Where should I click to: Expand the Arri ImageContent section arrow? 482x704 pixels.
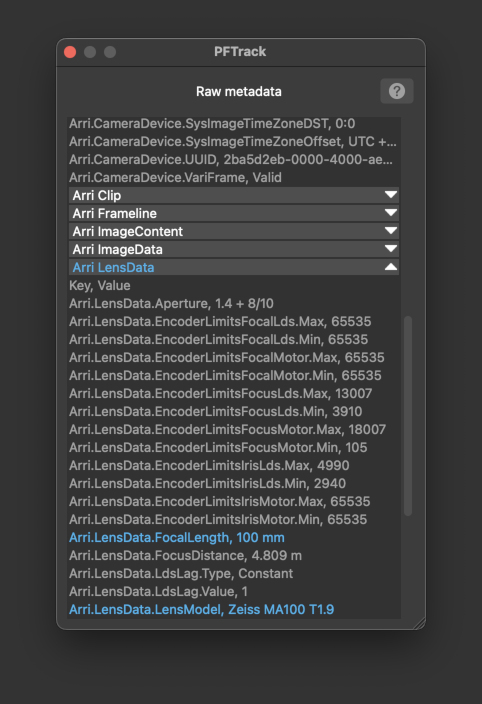(x=390, y=231)
